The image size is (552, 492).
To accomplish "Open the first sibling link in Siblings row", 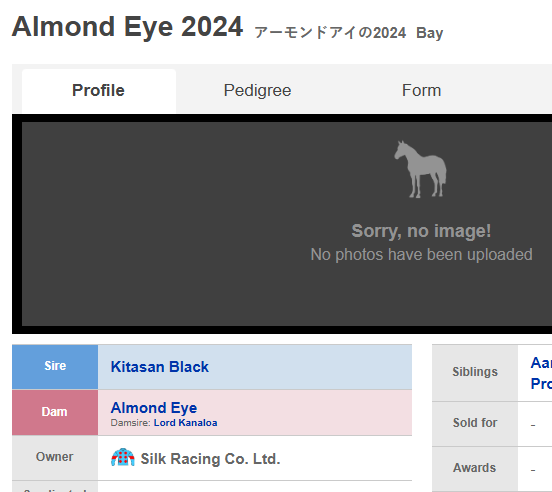I will [x=541, y=363].
